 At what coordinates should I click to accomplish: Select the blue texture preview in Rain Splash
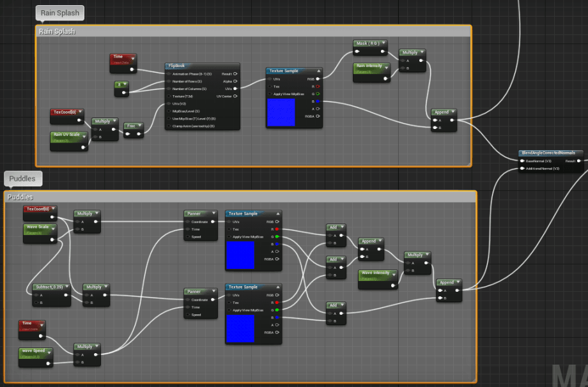click(281, 112)
